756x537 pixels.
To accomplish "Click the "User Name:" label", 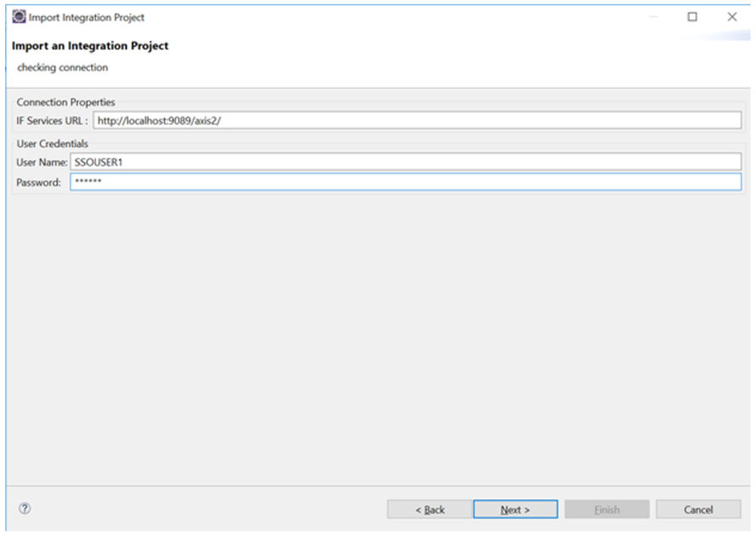I will pyautogui.click(x=42, y=162).
